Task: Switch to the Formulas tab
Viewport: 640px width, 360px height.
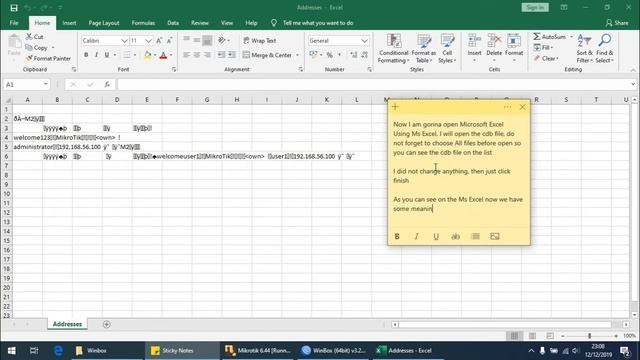Action: [143, 23]
